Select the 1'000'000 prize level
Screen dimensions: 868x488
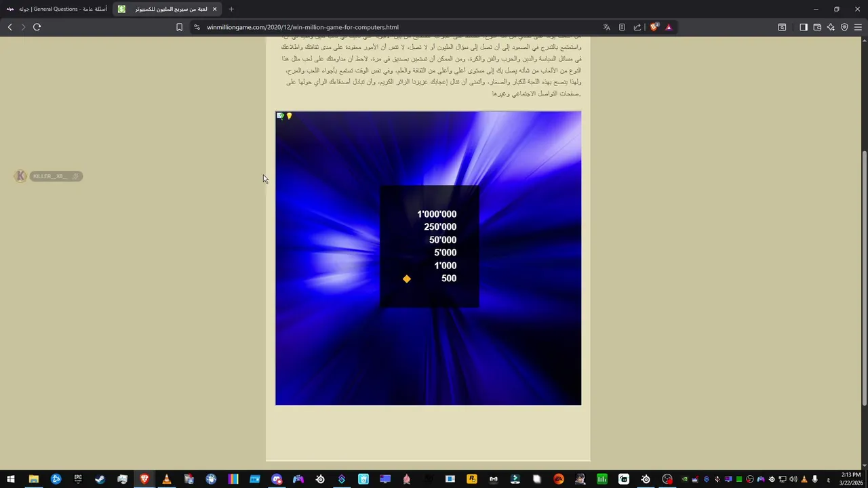point(437,214)
